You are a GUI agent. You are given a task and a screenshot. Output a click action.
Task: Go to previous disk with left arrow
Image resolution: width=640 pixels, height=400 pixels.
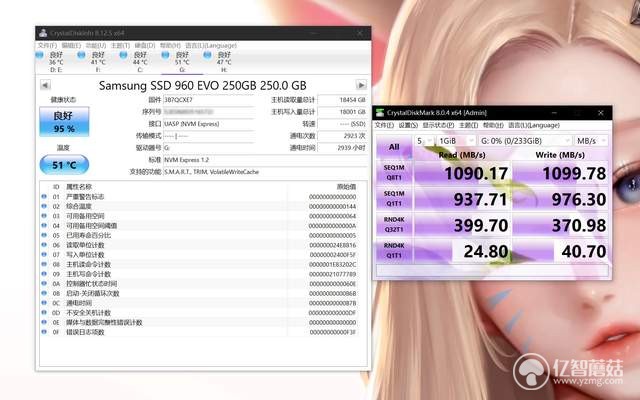pyautogui.click(x=45, y=85)
